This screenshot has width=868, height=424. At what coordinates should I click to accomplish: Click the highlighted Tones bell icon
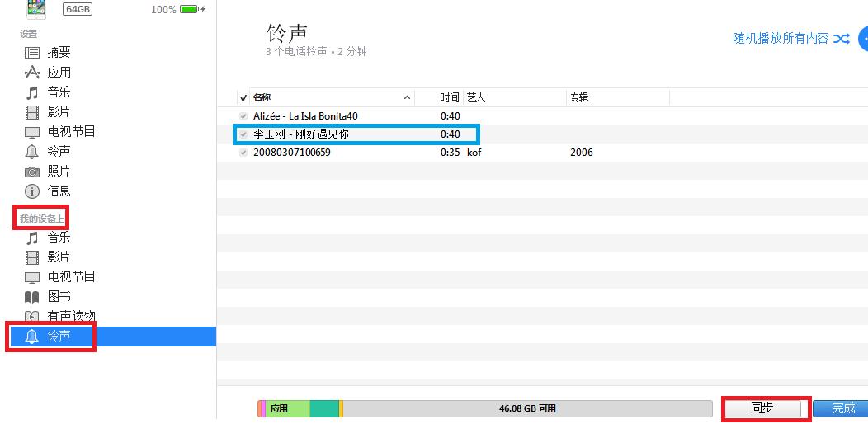click(x=32, y=336)
